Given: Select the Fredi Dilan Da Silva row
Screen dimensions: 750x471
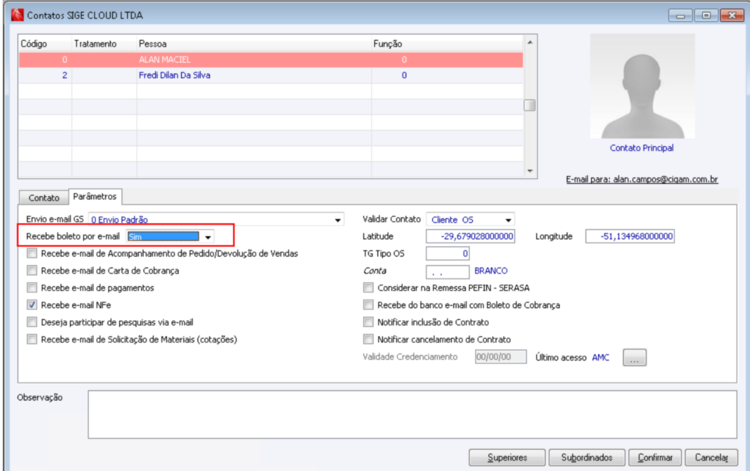Looking at the screenshot, I should coord(271,75).
